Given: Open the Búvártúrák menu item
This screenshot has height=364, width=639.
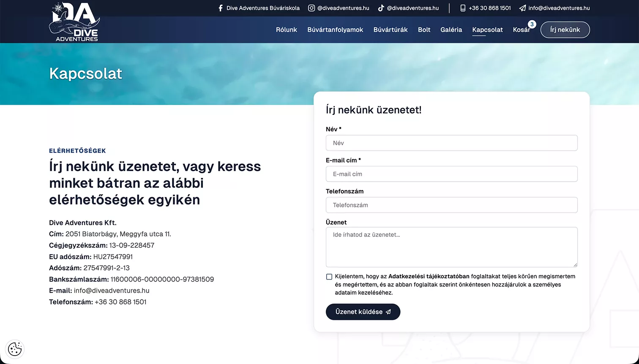Looking at the screenshot, I should (x=390, y=30).
